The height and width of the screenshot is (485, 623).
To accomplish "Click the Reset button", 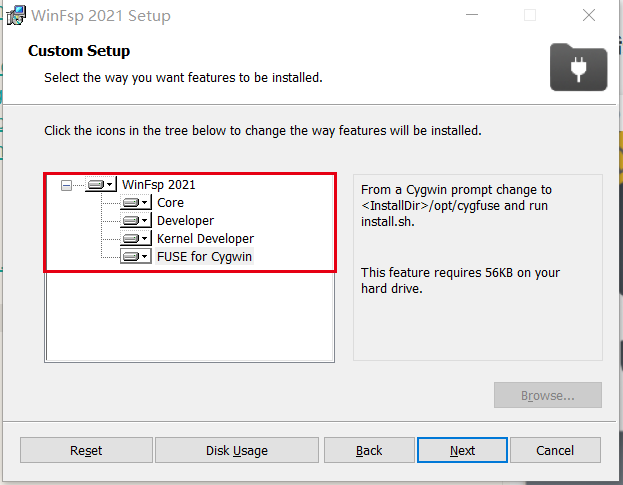I will click(86, 450).
